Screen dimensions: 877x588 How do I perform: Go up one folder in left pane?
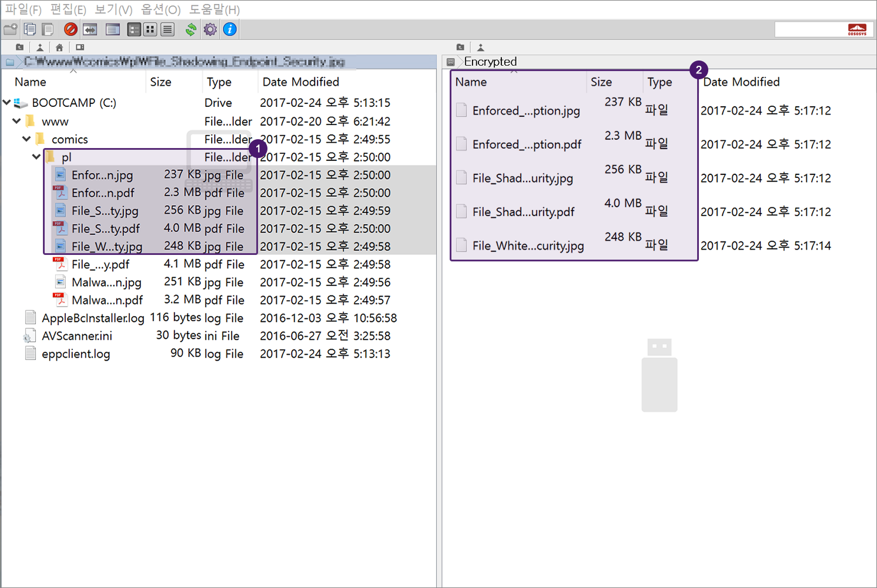[20, 47]
